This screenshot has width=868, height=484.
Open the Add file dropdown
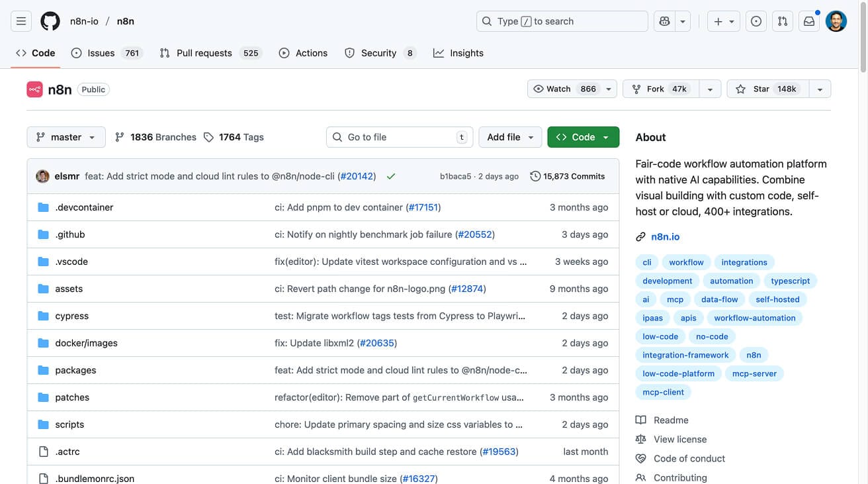509,137
